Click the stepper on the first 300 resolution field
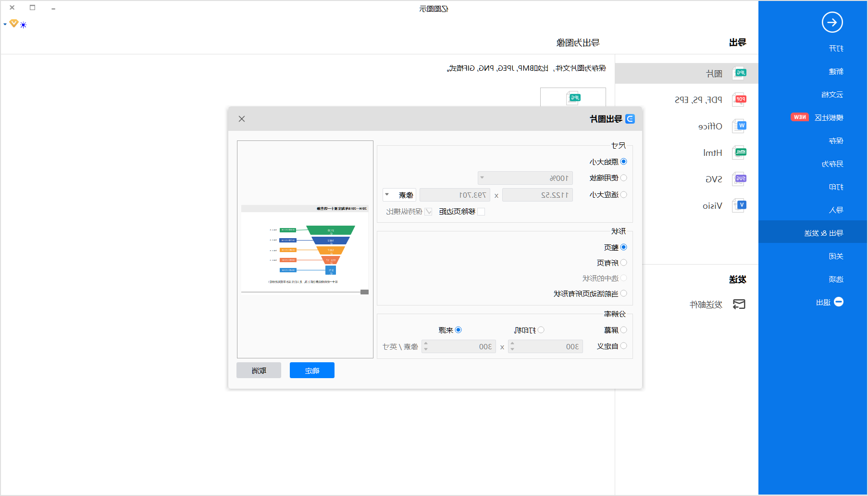Viewport: 868px width, 496px height. 512,346
